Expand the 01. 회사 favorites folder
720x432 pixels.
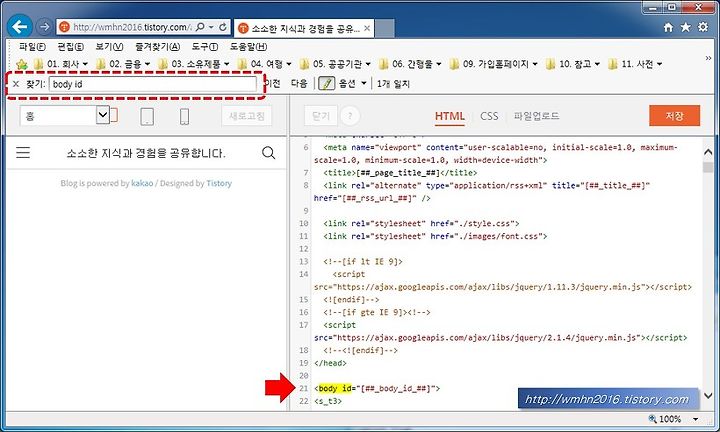(61, 64)
